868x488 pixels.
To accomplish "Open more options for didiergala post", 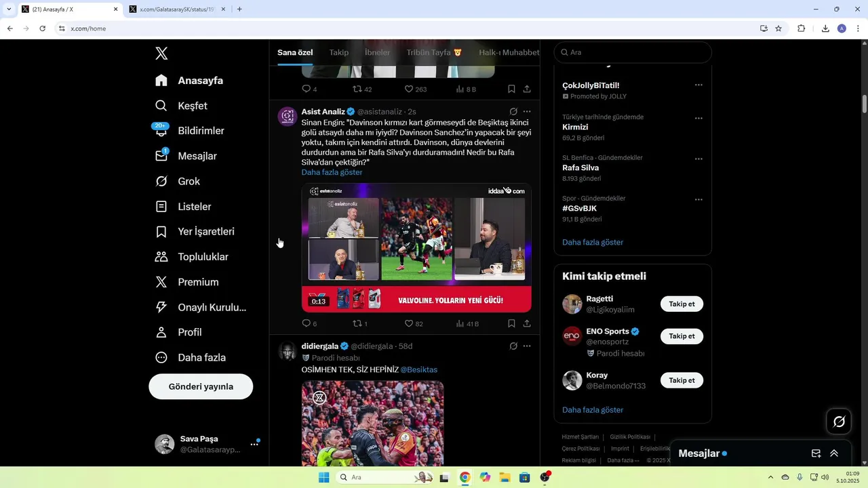I will coord(527,346).
